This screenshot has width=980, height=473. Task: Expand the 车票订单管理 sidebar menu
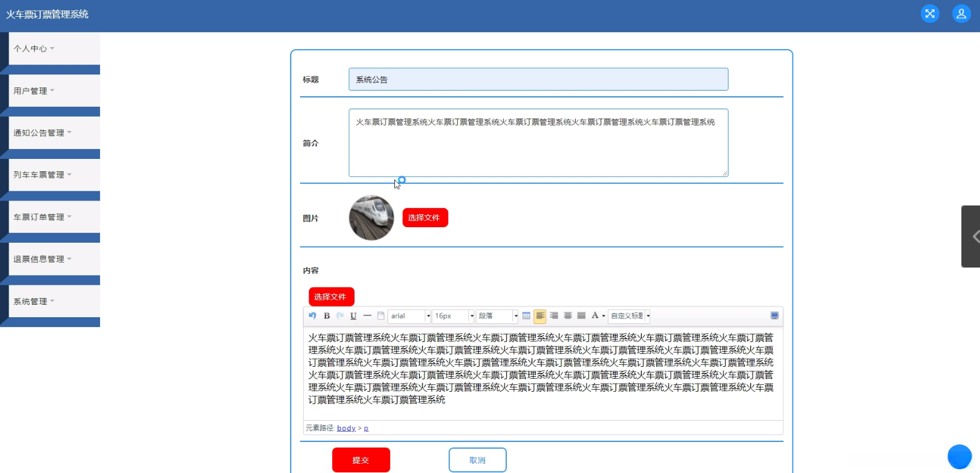click(54, 217)
